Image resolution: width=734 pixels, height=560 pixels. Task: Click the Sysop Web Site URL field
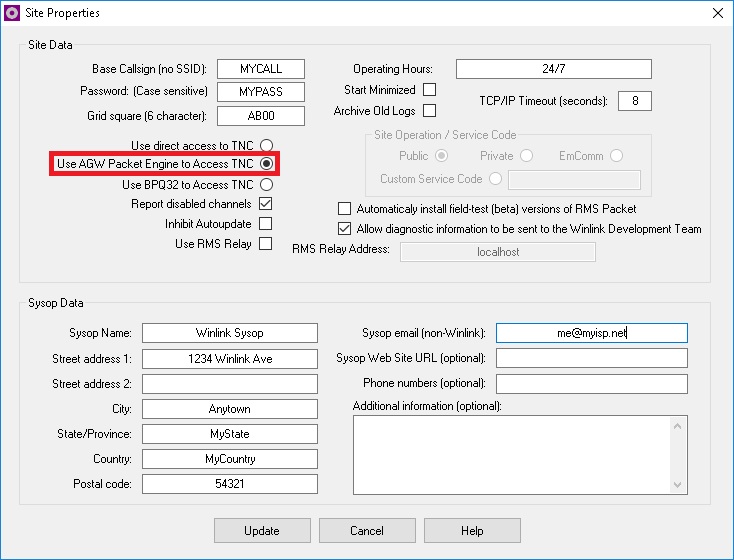pyautogui.click(x=591, y=358)
